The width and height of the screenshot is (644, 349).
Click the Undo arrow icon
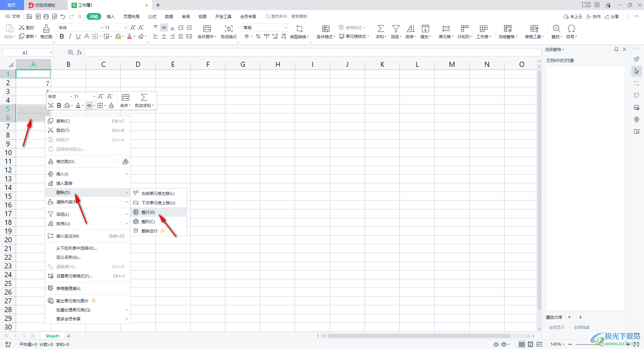63,16
